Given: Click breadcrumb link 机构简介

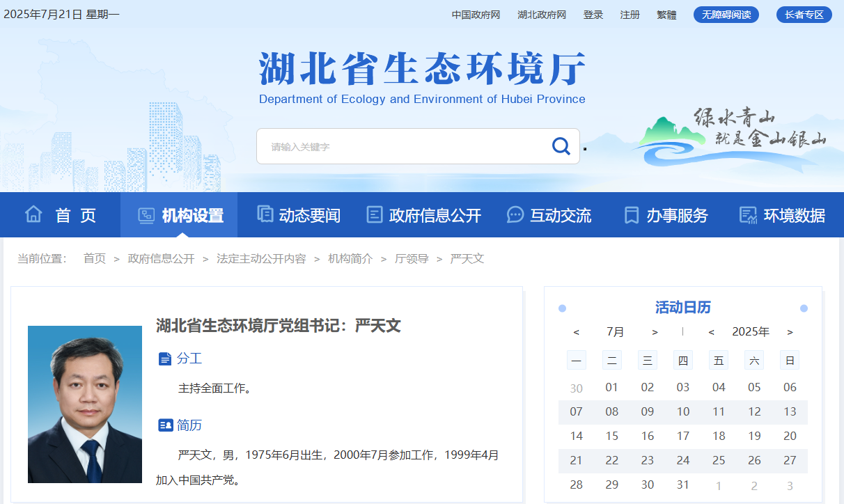Looking at the screenshot, I should [x=350, y=259].
